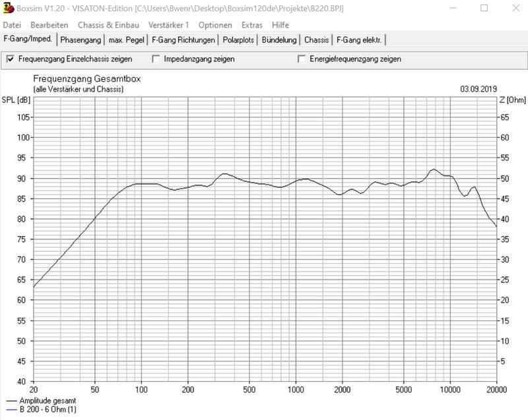528x420 pixels.
Task: Click the 1000 label on the frequency axis
Action: (x=296, y=390)
